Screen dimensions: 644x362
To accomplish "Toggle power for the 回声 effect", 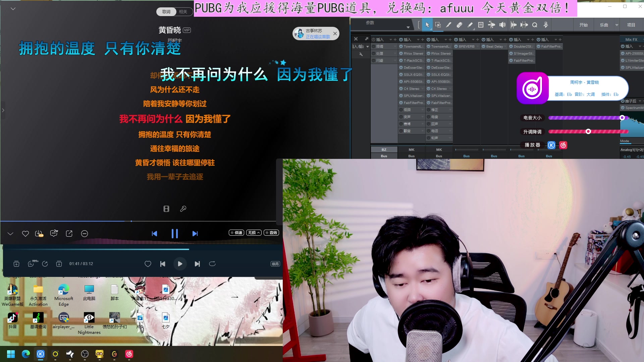I will tap(429, 124).
